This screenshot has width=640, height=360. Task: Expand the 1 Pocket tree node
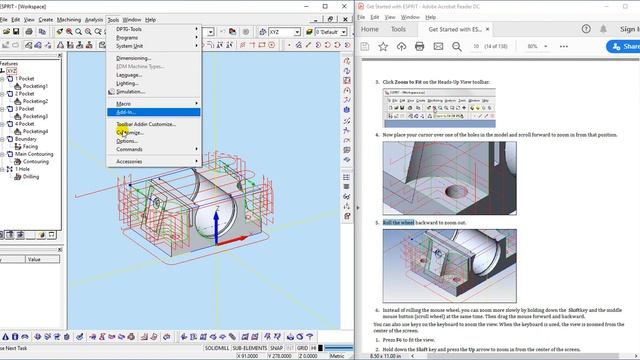click(2, 79)
